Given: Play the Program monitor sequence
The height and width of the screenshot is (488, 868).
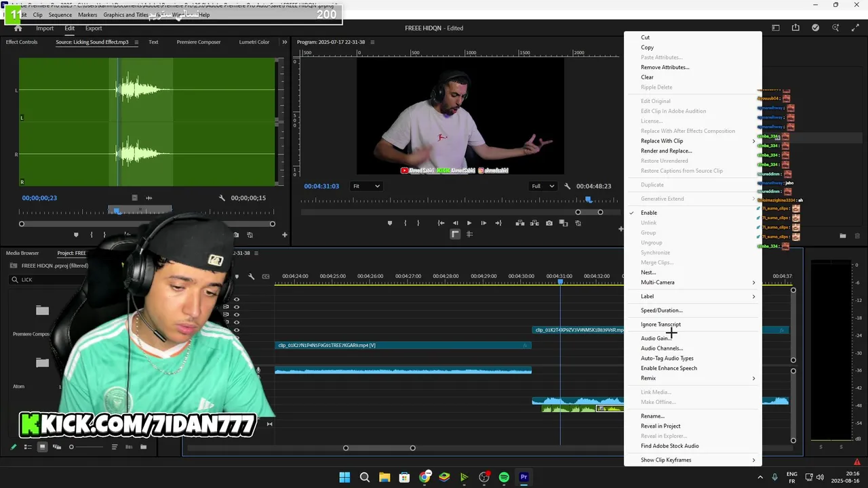Looking at the screenshot, I should [x=469, y=223].
